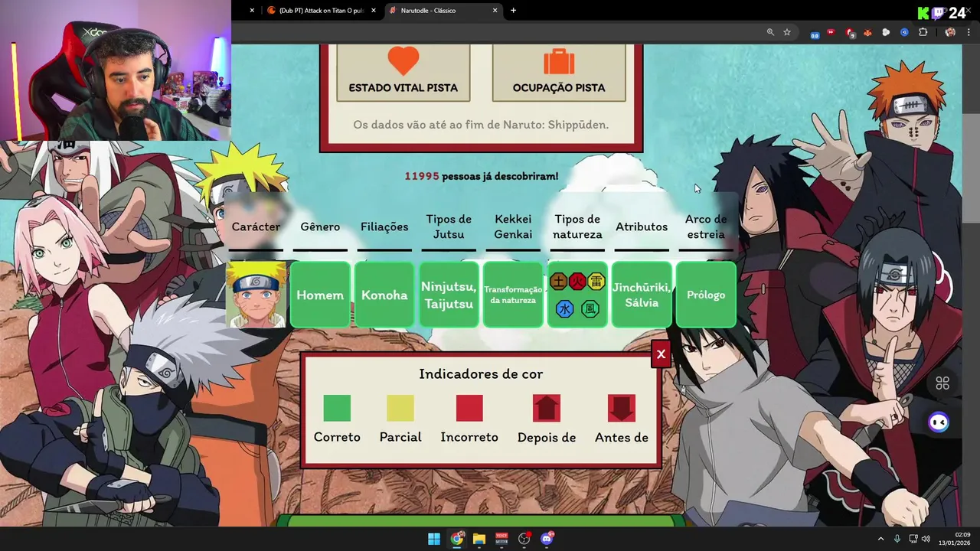Screen dimensions: 980x551
Task: Click the Tipos de natureza header
Action: [x=577, y=227]
